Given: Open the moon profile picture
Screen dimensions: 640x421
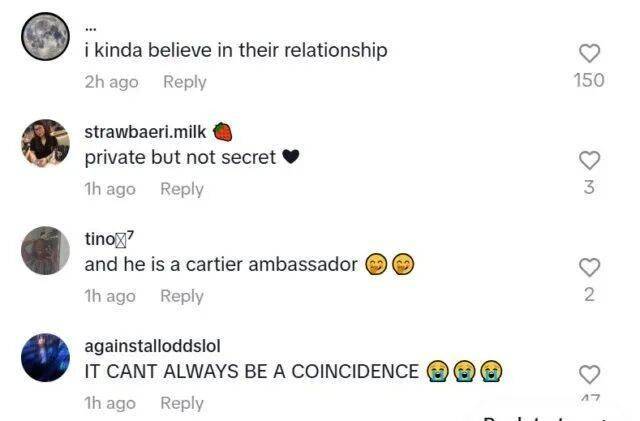Looking at the screenshot, I should [x=45, y=37].
